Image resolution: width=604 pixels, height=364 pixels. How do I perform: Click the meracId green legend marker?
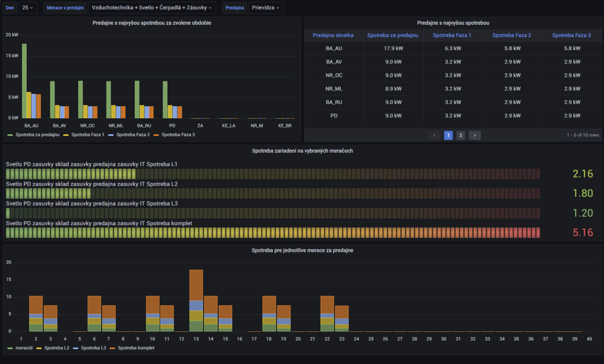(x=11, y=348)
